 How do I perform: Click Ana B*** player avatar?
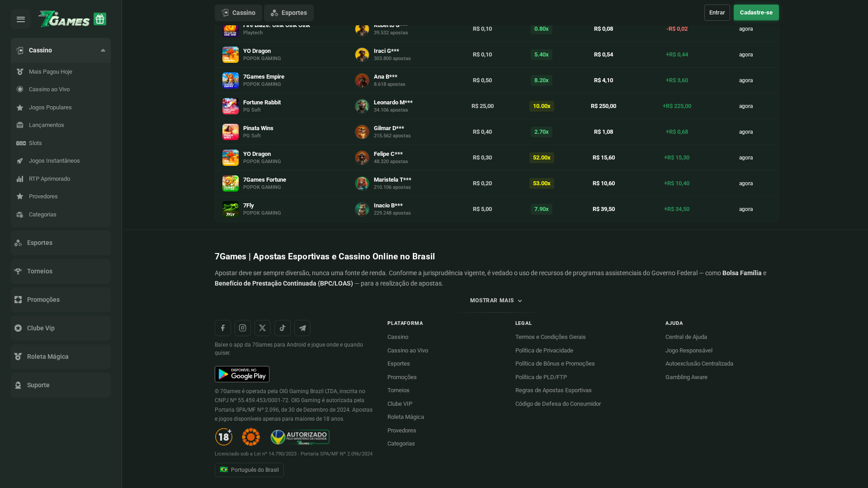362,80
